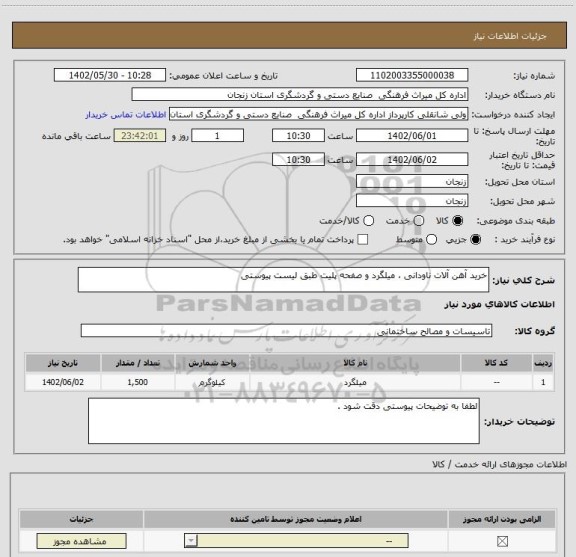
Task: Select the خدمت radio button
Action: 419,221
